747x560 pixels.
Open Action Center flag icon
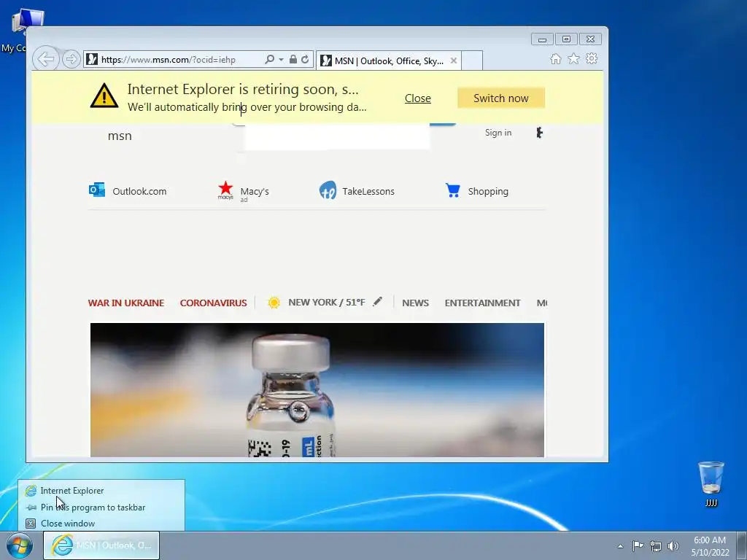638,545
